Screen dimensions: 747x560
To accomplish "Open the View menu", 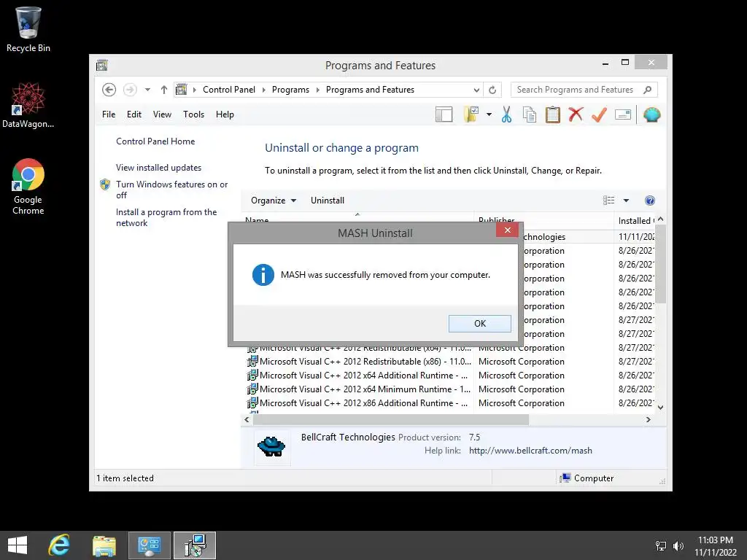I will (162, 114).
